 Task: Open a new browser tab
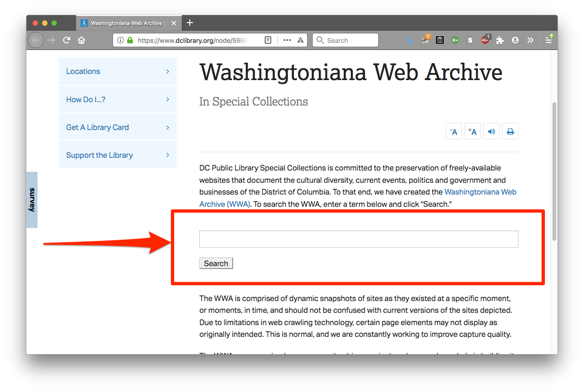pyautogui.click(x=190, y=23)
